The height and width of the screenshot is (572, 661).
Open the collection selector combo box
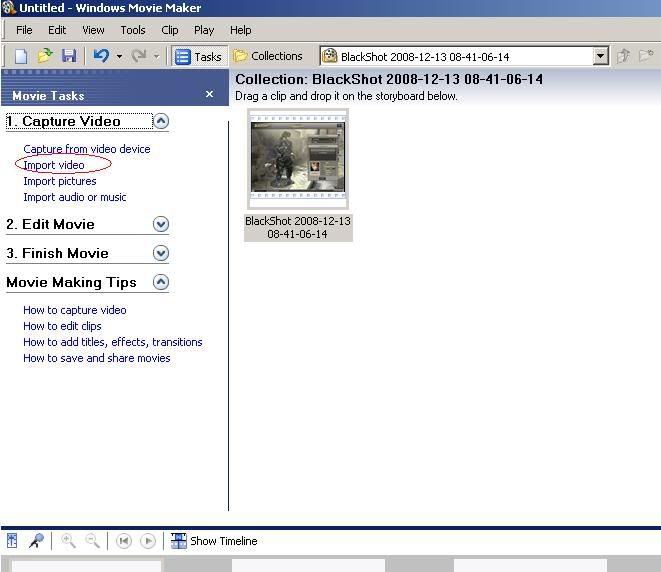[465, 56]
